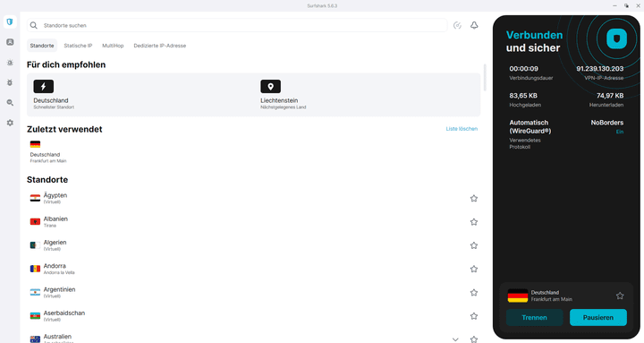Click Automatisch (WireGuard®) protocol text

point(530,126)
